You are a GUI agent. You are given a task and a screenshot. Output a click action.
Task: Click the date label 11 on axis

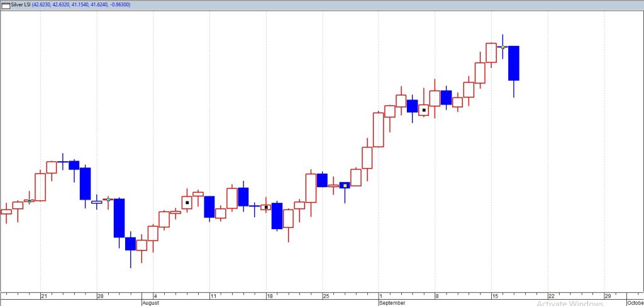[214, 296]
